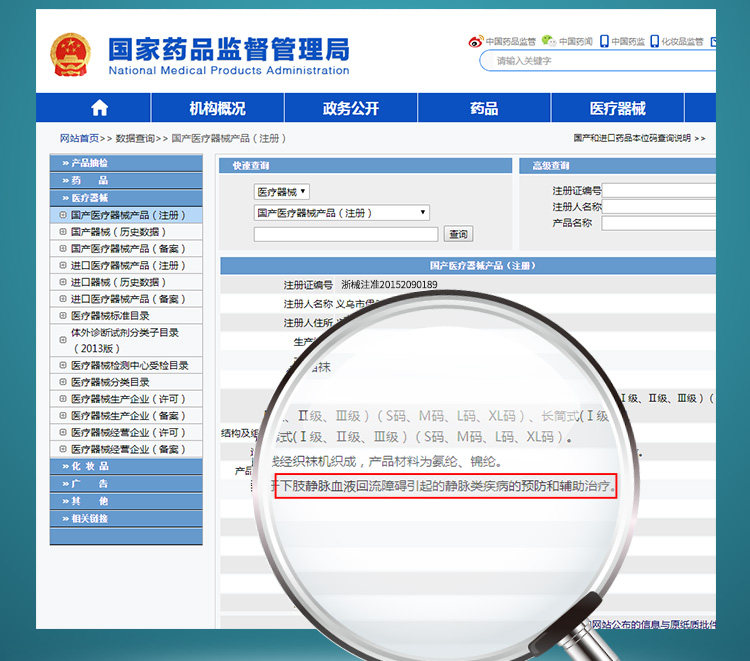Click the keyword search box at top
The image size is (750, 661).
pos(598,61)
